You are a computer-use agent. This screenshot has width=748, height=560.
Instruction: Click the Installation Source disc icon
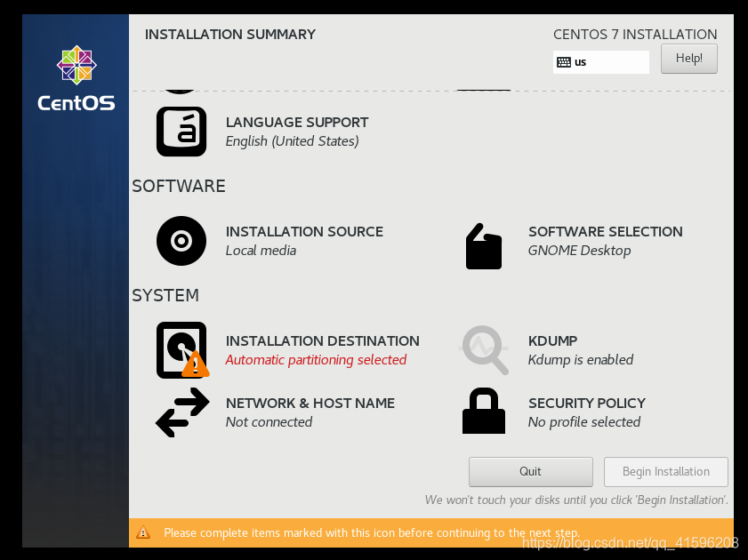pyautogui.click(x=181, y=241)
